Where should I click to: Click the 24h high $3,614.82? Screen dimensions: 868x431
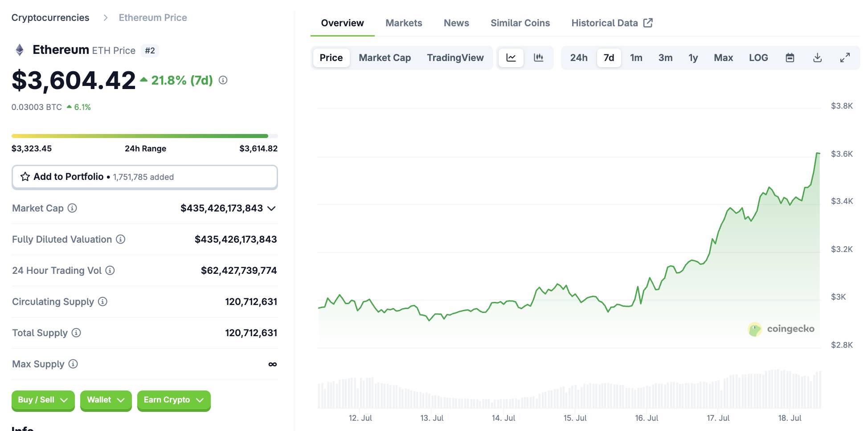pos(258,149)
